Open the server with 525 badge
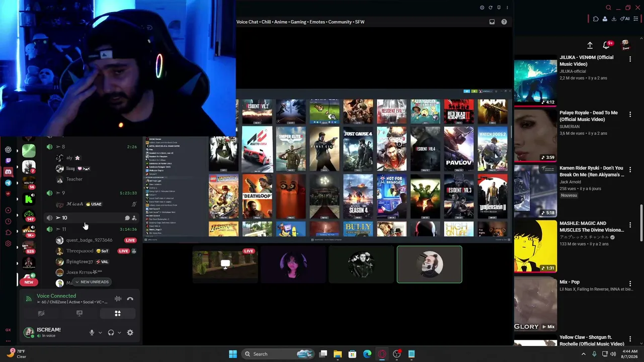Image resolution: width=644 pixels, height=362 pixels. (x=29, y=247)
